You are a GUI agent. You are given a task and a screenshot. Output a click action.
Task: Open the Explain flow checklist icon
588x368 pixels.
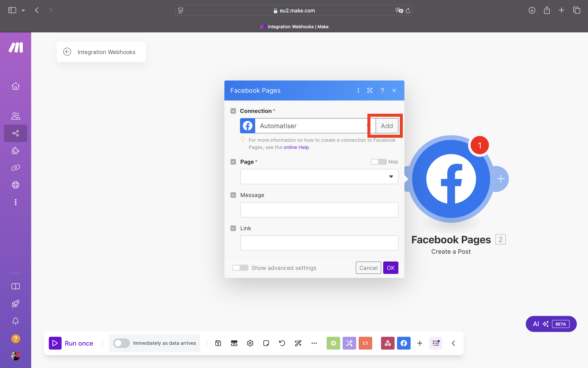(x=436, y=343)
